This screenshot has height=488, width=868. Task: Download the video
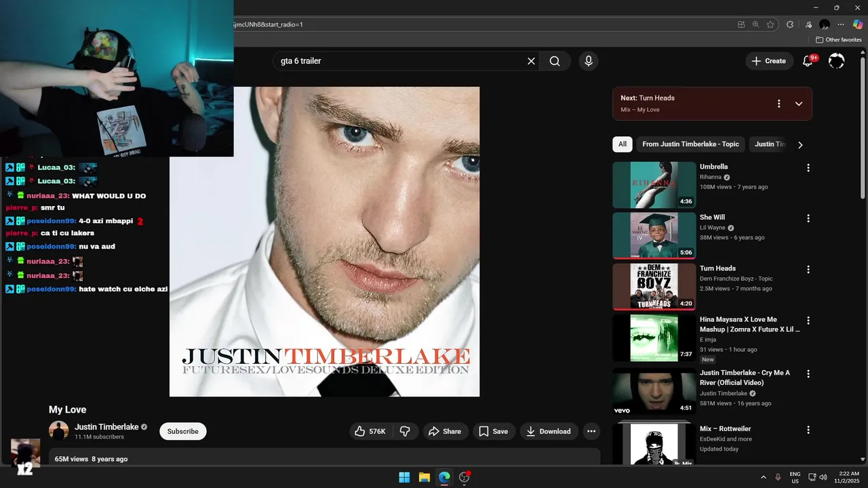click(x=549, y=431)
